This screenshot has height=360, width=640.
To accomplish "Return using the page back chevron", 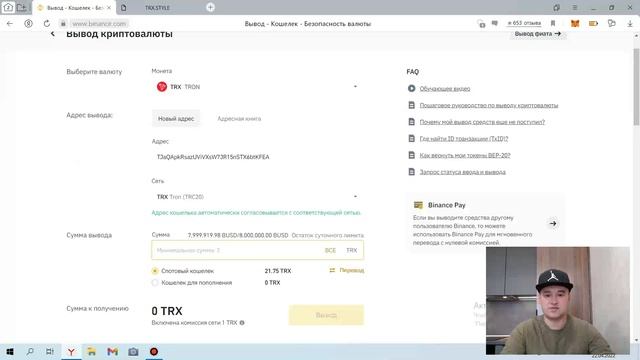I will pos(53,34).
